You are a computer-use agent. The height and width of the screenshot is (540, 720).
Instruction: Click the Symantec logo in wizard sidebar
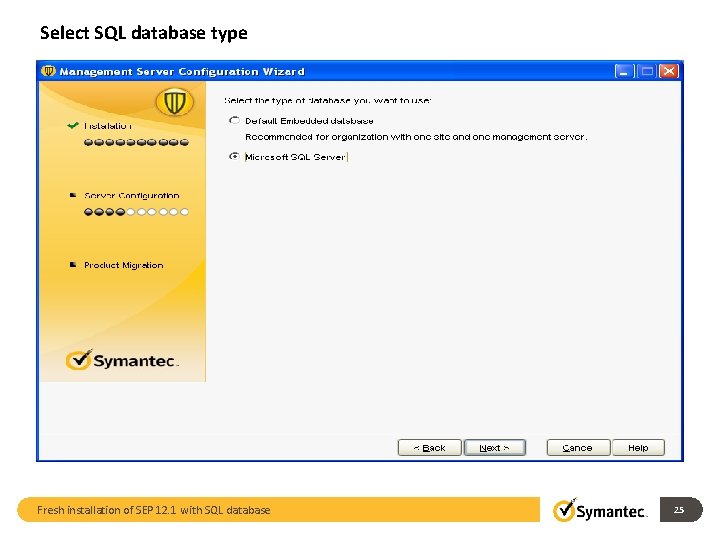click(x=122, y=360)
